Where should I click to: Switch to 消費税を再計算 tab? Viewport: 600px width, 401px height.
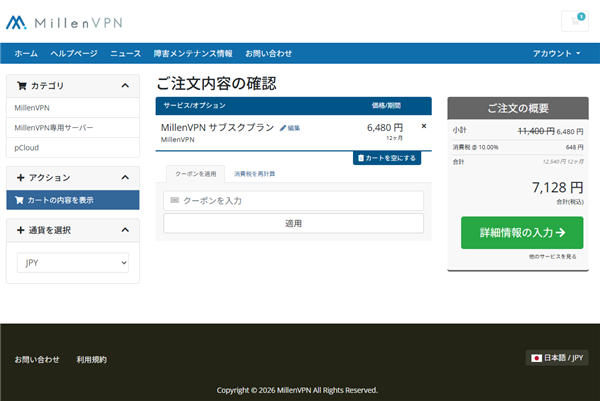tap(254, 174)
